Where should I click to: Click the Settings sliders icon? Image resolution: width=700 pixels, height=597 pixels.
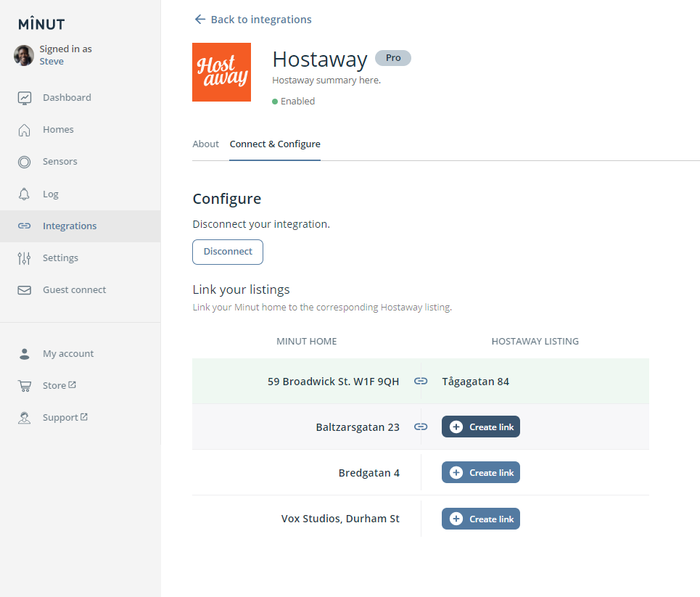click(x=24, y=258)
